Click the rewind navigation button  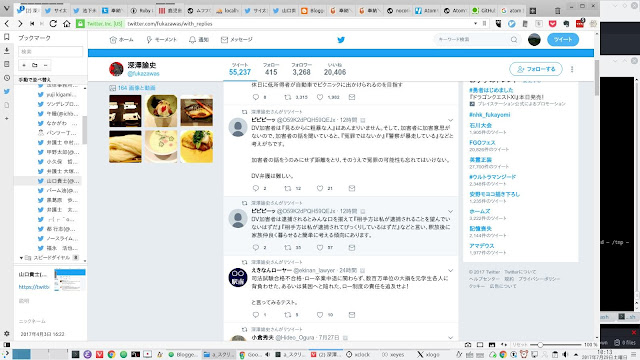pyautogui.click(x=32, y=24)
